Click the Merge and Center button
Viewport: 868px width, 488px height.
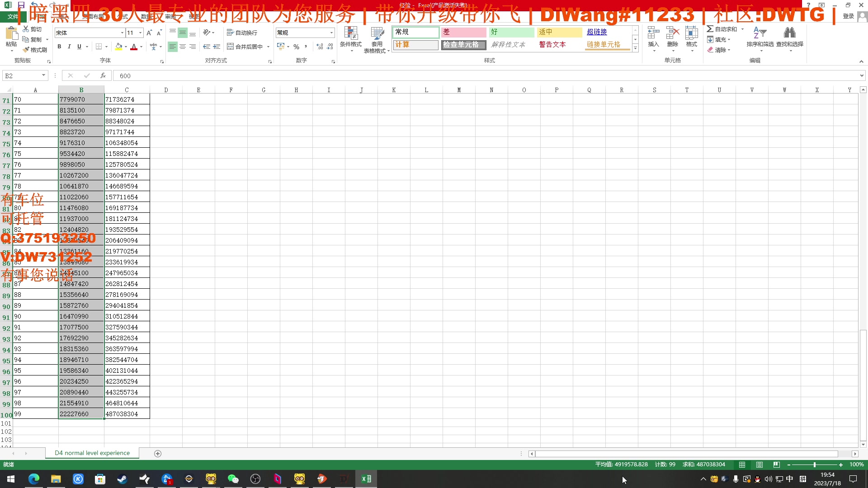pos(245,47)
